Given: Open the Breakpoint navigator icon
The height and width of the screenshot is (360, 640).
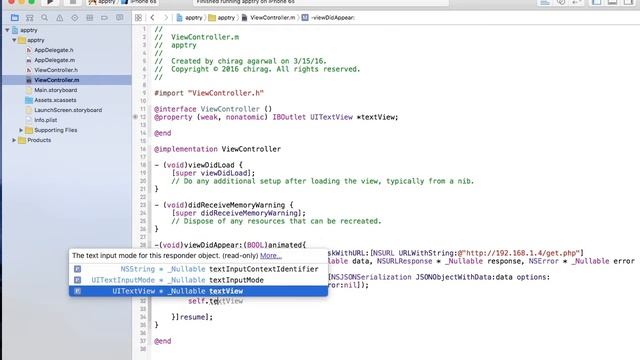Looking at the screenshot, I should click(x=104, y=18).
